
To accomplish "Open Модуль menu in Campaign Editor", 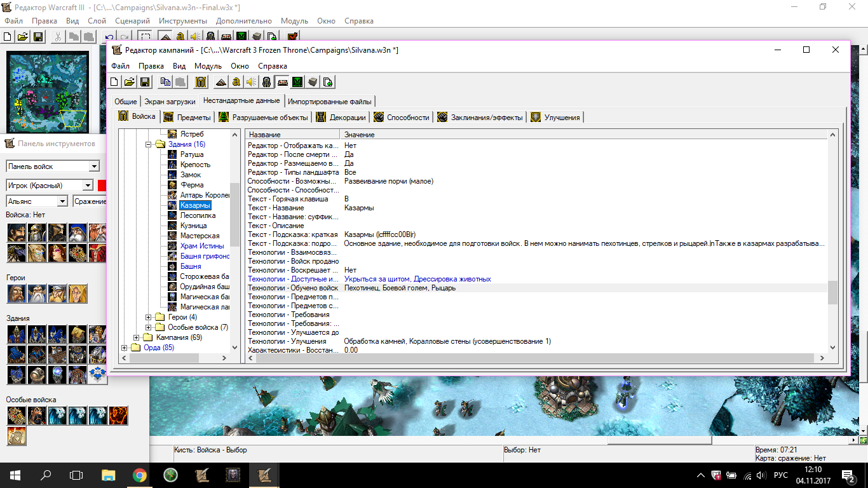I will coord(208,66).
